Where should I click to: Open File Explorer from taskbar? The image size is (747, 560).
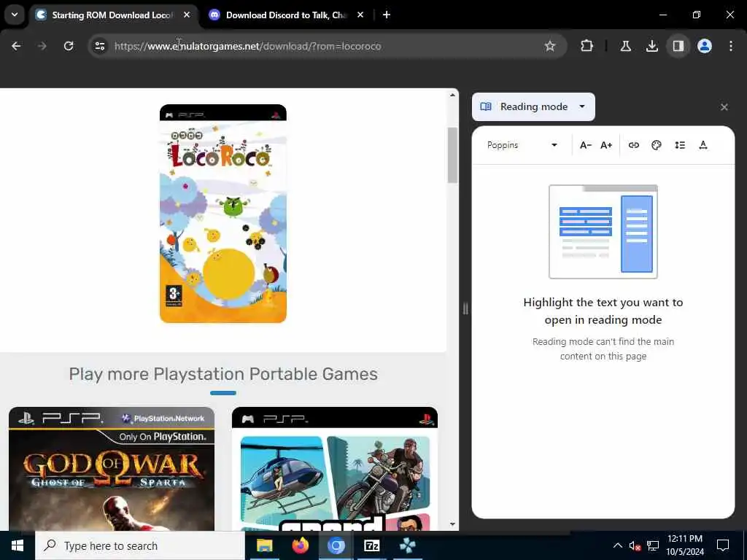click(x=264, y=545)
